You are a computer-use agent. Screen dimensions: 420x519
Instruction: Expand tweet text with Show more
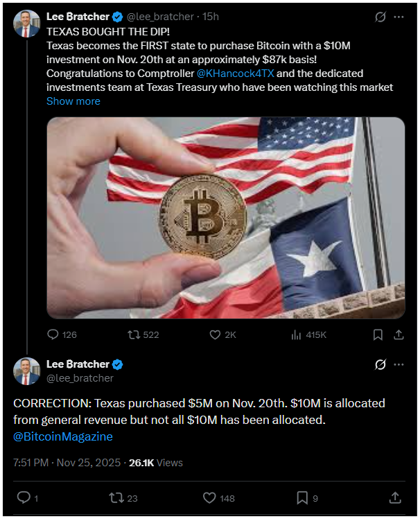tap(73, 101)
